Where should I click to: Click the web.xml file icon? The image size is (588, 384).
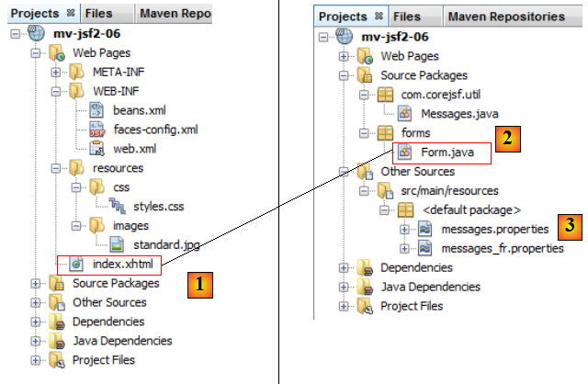[97, 149]
